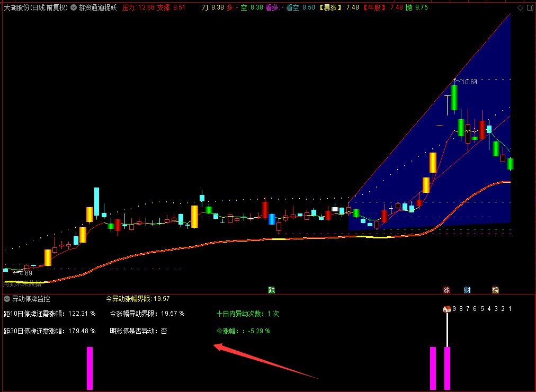The width and height of the screenshot is (536, 392).
Task: Open the 游资通道捉妖 indicator dropdown
Action: pyautogui.click(x=74, y=7)
